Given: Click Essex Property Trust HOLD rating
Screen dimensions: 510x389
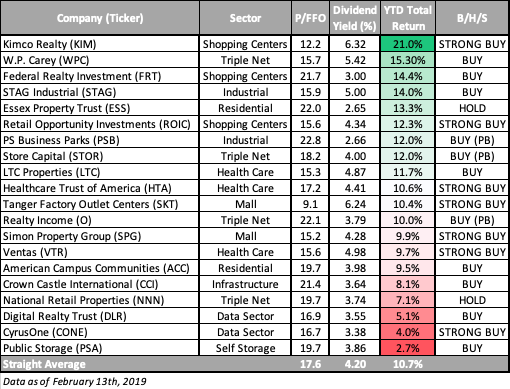Looking at the screenshot, I should 472,108.
